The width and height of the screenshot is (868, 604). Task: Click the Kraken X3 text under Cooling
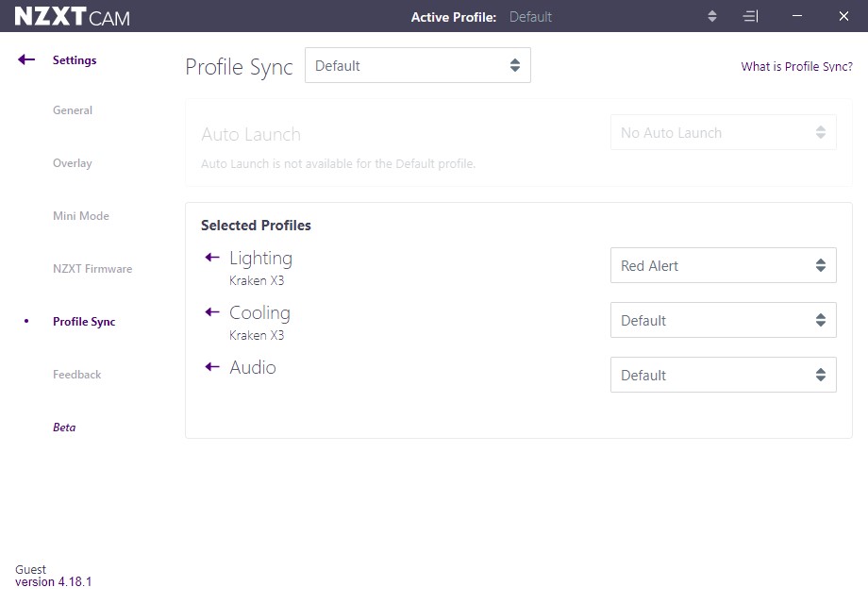click(257, 335)
